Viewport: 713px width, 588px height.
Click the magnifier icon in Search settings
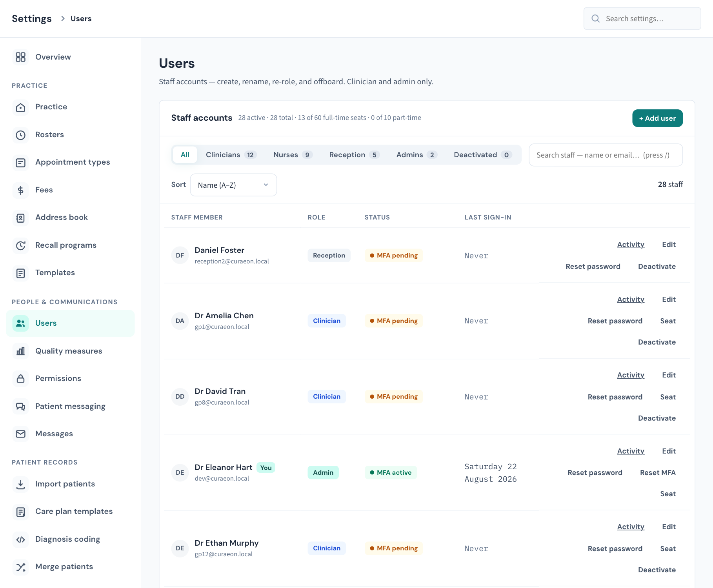tap(595, 18)
